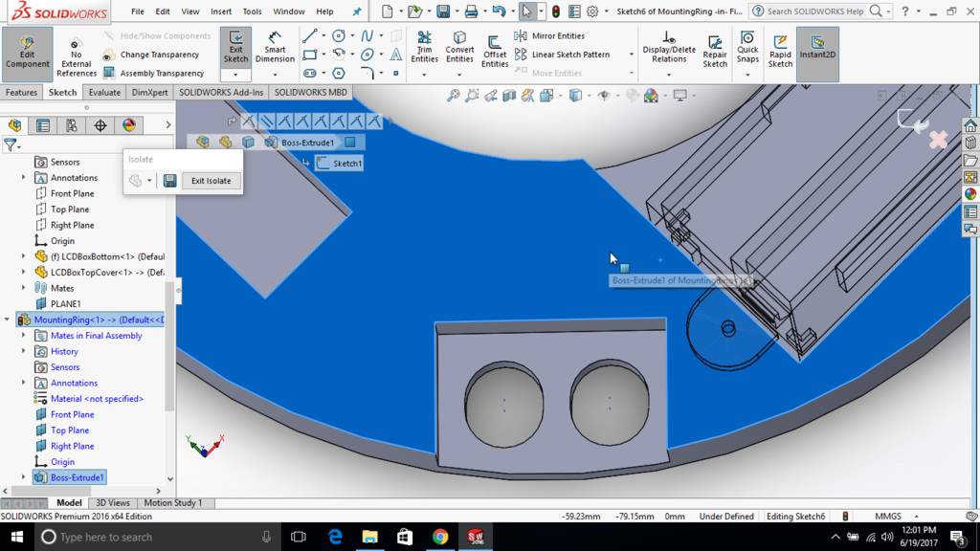Click the Rebuild traffic light icon
980x551 pixels.
click(x=556, y=11)
